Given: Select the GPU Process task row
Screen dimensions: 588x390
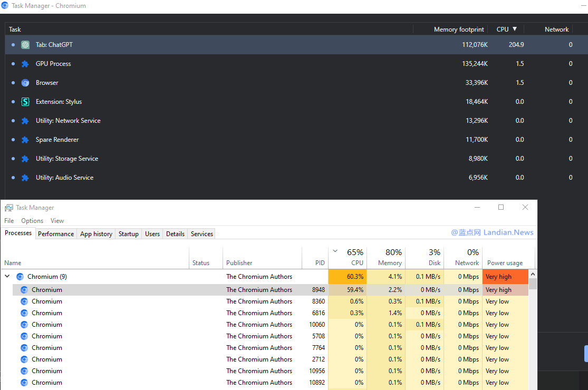Looking at the screenshot, I should (296, 64).
